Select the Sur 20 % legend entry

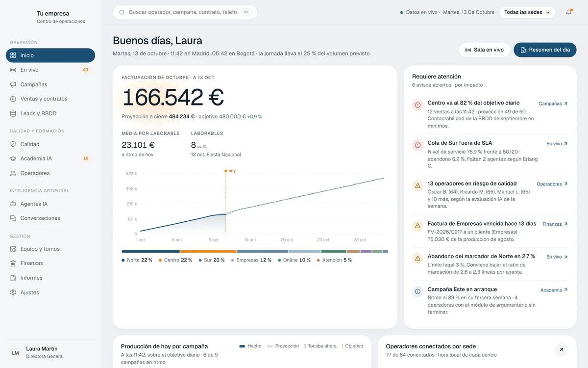212,260
